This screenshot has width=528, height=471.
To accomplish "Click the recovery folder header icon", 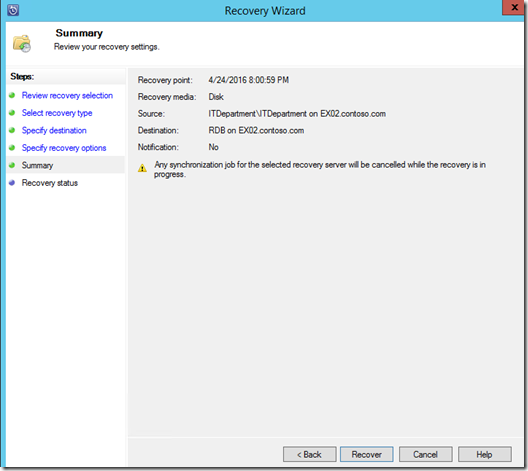I will point(22,43).
